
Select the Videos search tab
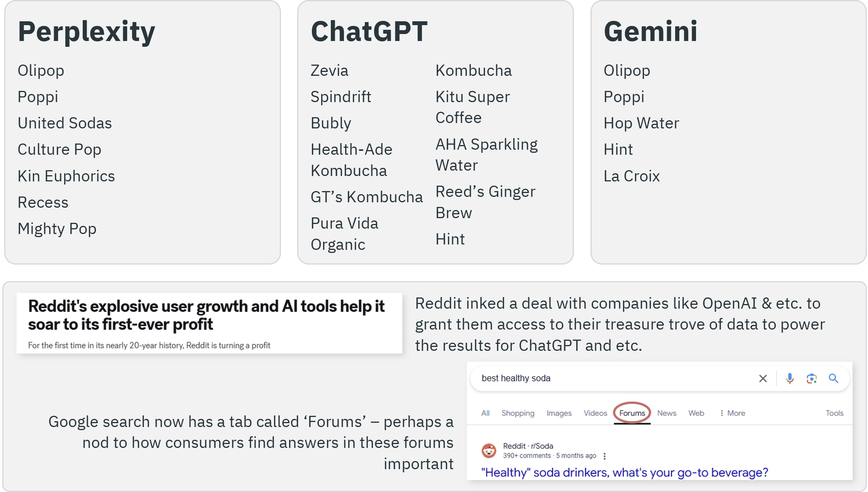[595, 413]
